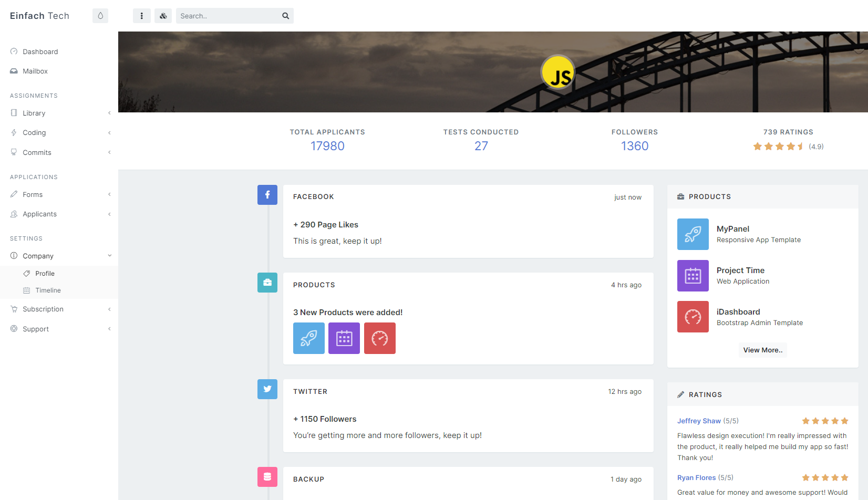The width and height of the screenshot is (868, 500).
Task: Expand the Applicants menu chevron
Action: coord(109,214)
